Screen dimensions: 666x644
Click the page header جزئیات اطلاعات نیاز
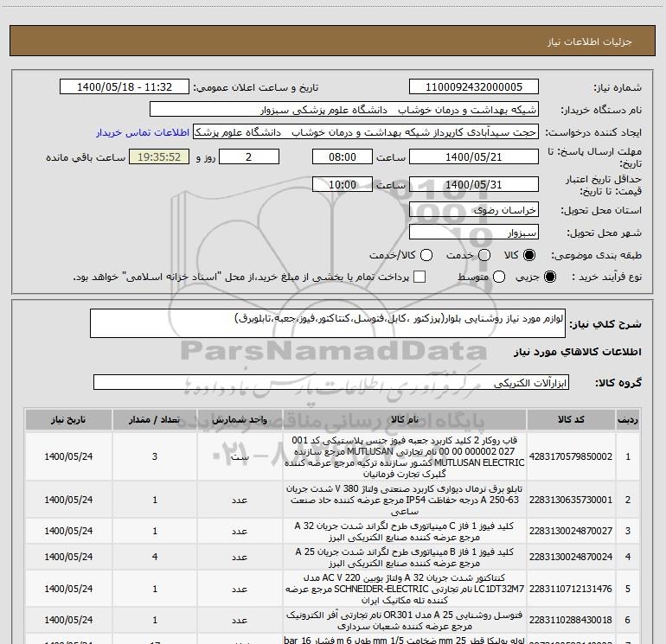click(590, 41)
